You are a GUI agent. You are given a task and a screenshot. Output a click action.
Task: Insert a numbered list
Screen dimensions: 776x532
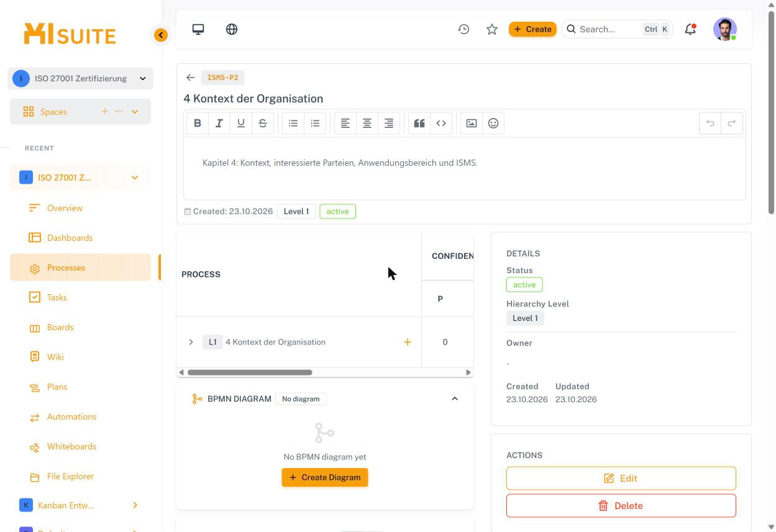[315, 124]
